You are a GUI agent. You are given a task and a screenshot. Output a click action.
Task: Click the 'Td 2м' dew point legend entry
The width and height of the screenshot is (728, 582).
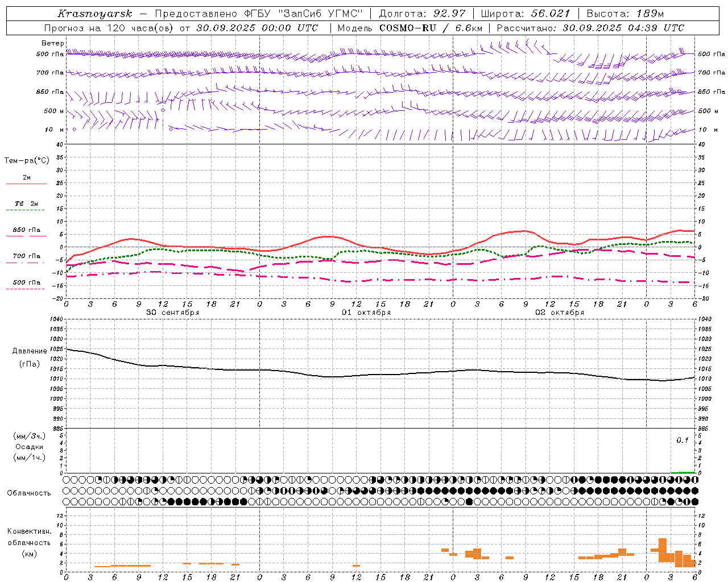[x=27, y=203]
